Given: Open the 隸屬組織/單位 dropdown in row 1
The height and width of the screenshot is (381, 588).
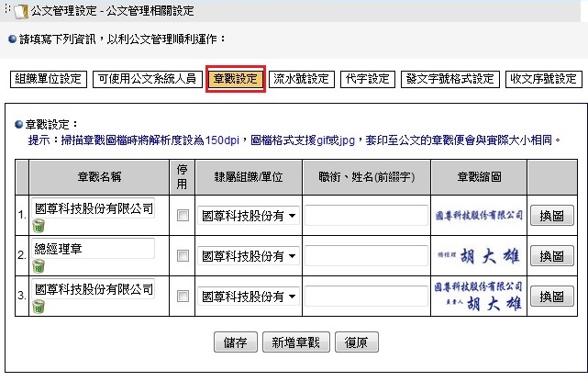Looking at the screenshot, I should click(x=249, y=215).
